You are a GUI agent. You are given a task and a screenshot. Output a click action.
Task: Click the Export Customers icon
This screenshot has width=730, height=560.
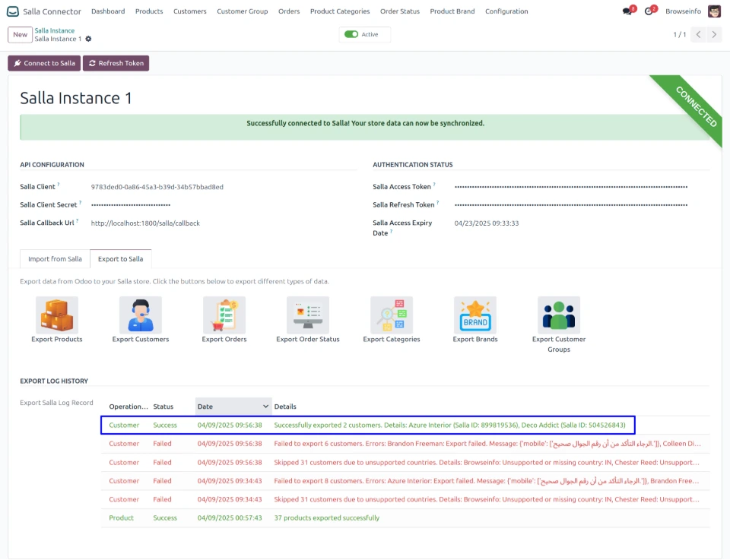[x=141, y=315]
